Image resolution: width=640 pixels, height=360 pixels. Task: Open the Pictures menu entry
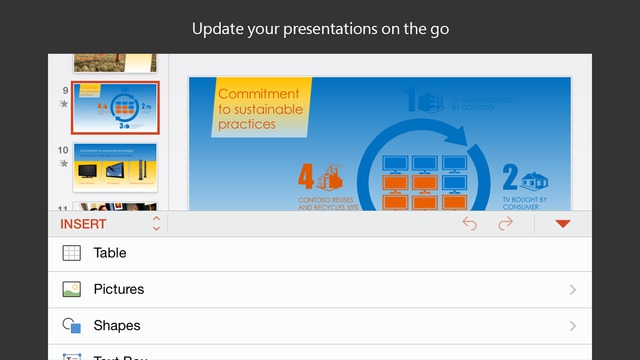tap(320, 290)
